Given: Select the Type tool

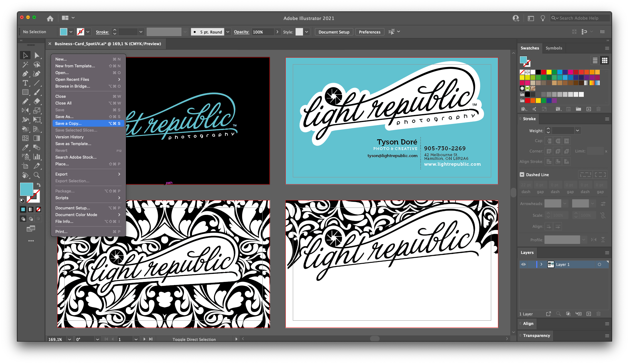Looking at the screenshot, I should click(25, 83).
